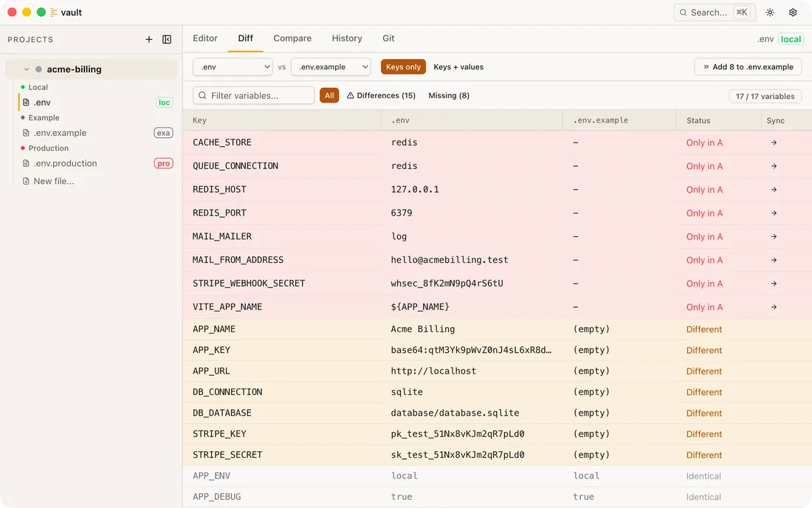This screenshot has width=812, height=508.
Task: Select Keys only comparison mode
Action: [403, 66]
